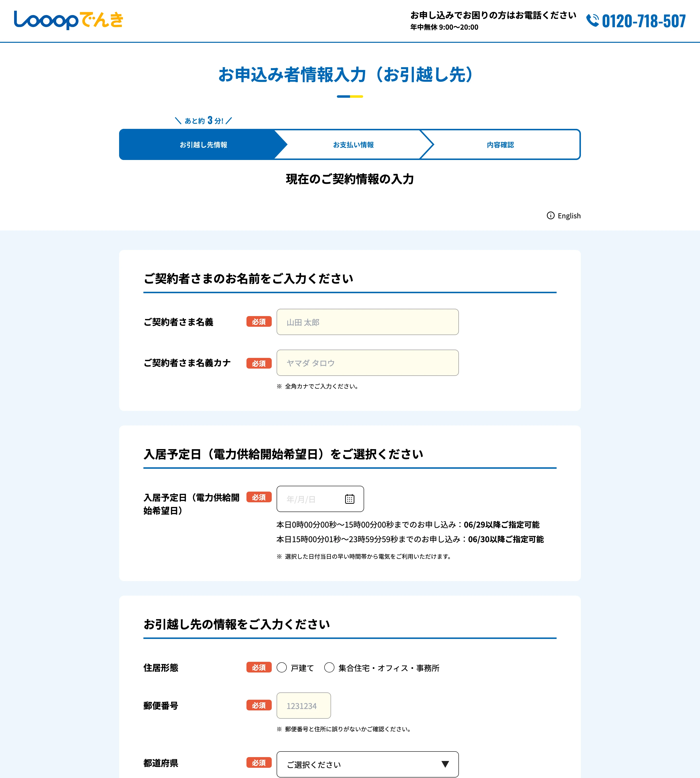
Task: Focus the ご契約者さま名義カナ field
Action: [367, 363]
